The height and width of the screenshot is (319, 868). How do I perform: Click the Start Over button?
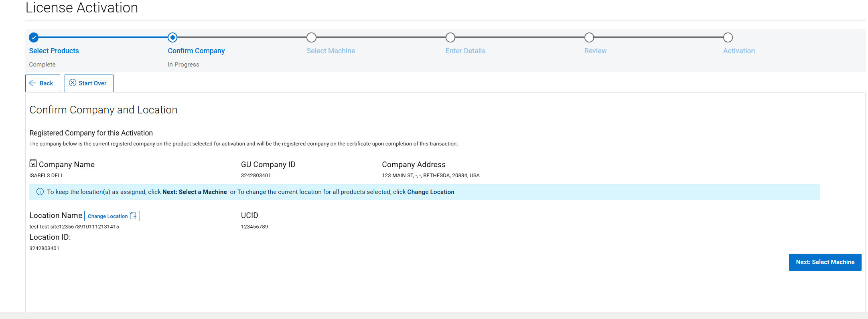pyautogui.click(x=89, y=83)
